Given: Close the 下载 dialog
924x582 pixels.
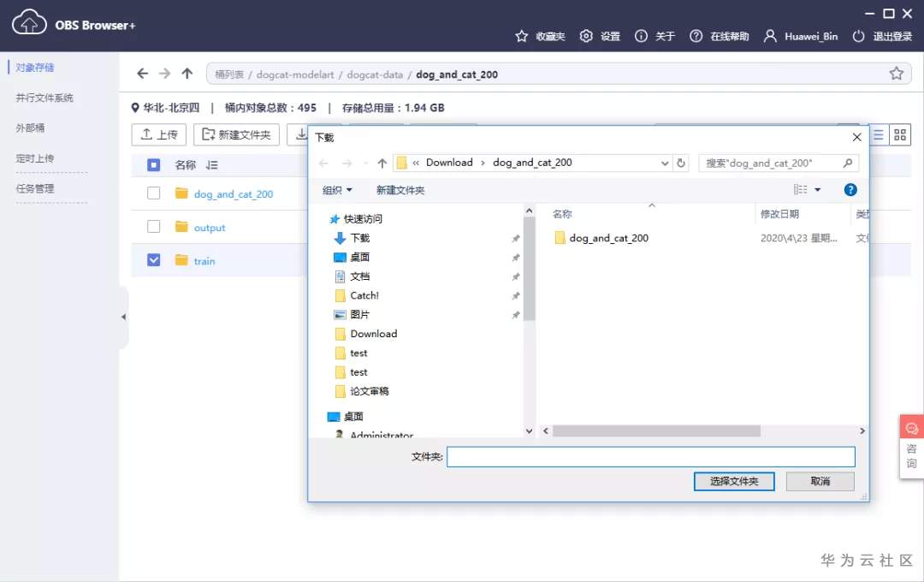Looking at the screenshot, I should point(856,137).
